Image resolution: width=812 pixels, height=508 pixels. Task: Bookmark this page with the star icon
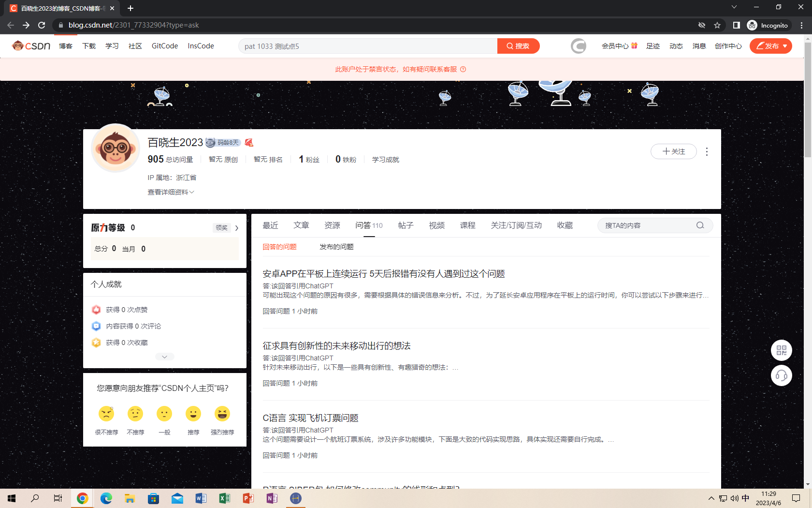[x=717, y=25]
